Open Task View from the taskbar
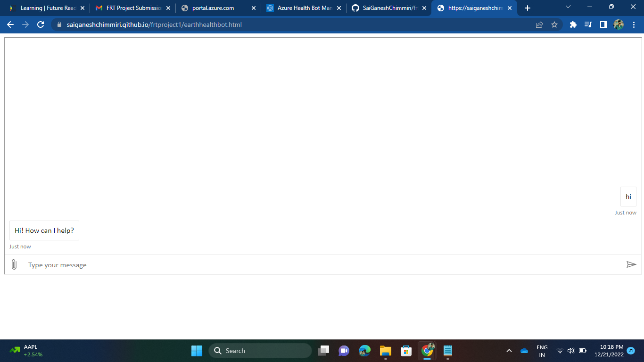The image size is (644, 362). click(x=323, y=351)
